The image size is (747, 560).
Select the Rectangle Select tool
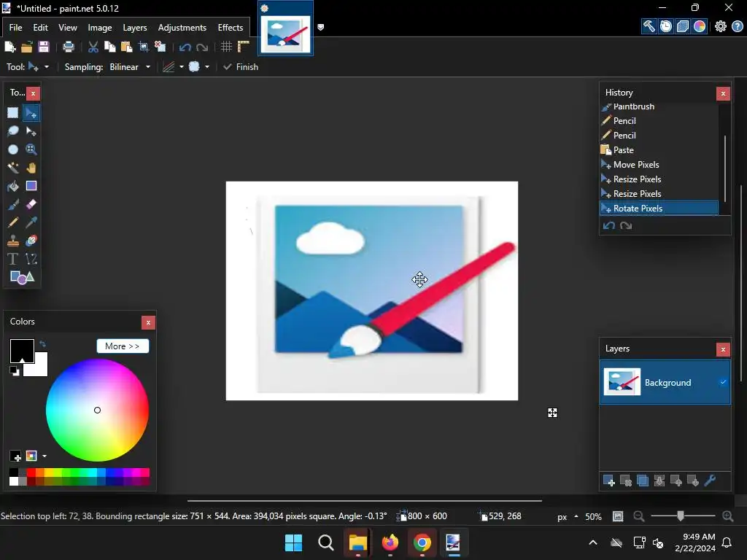coord(13,113)
